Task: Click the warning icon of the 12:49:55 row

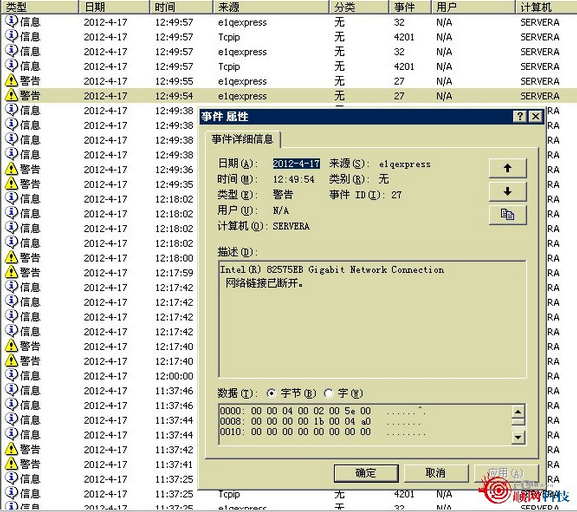Action: tap(11, 81)
